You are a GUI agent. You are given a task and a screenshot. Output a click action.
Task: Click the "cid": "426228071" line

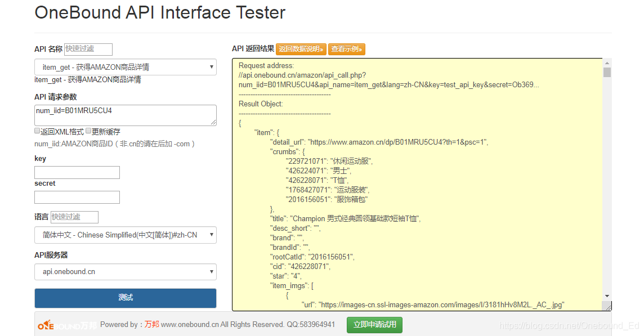coord(300,266)
